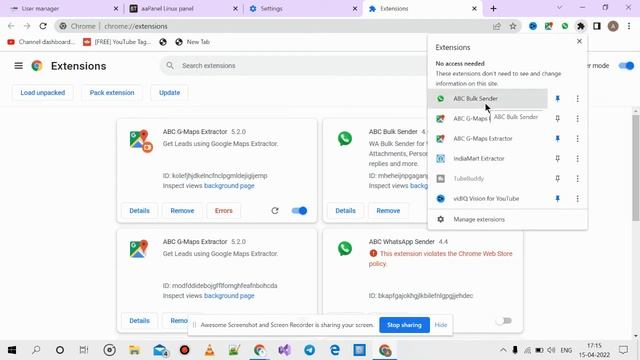Open the Windows Start menu
The image size is (640, 360).
click(x=12, y=350)
